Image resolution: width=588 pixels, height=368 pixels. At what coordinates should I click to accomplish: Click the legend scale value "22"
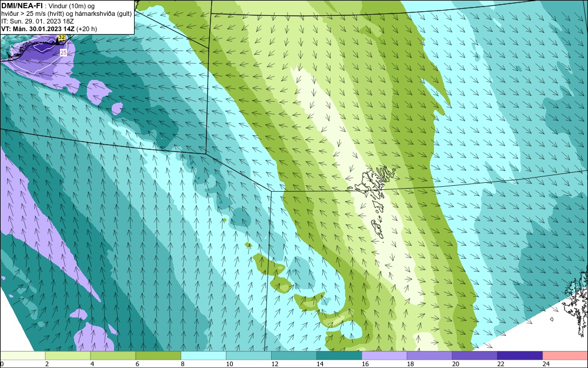click(500, 364)
